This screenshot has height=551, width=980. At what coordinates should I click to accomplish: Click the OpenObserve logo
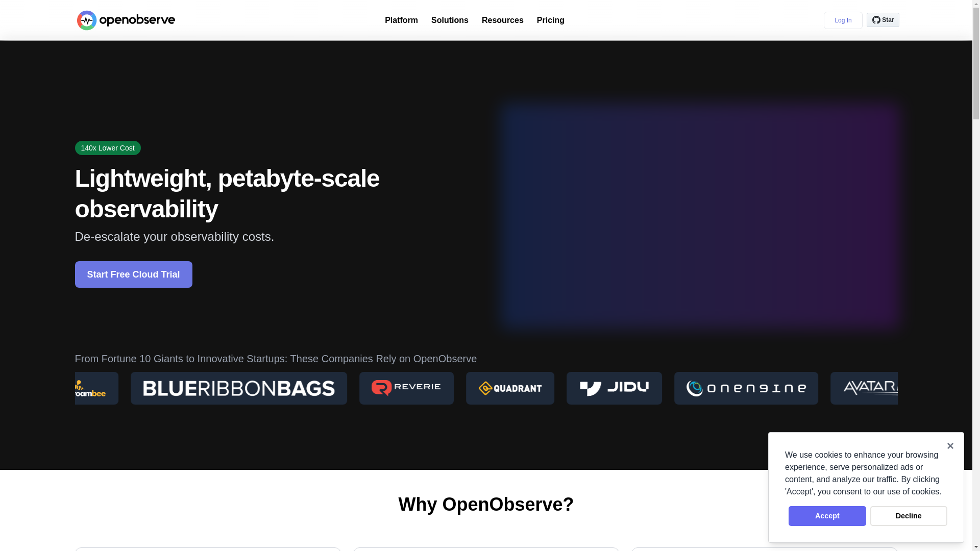coord(126,20)
